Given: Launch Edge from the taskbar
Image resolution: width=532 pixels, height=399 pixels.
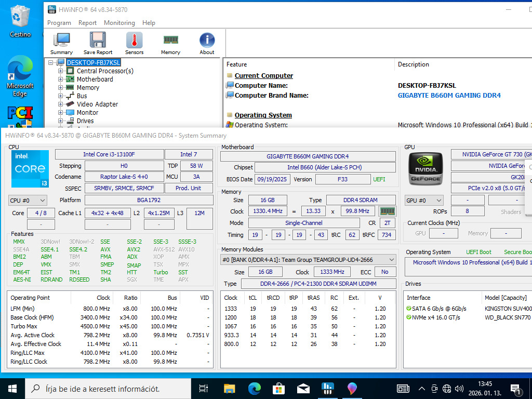Looking at the screenshot, I should 254,389.
